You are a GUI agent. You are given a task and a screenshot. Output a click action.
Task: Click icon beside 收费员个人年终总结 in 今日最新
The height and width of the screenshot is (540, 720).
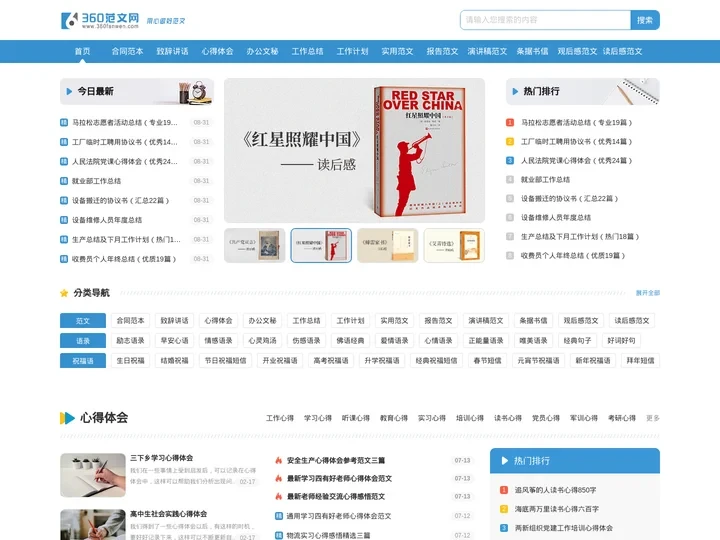click(64, 259)
